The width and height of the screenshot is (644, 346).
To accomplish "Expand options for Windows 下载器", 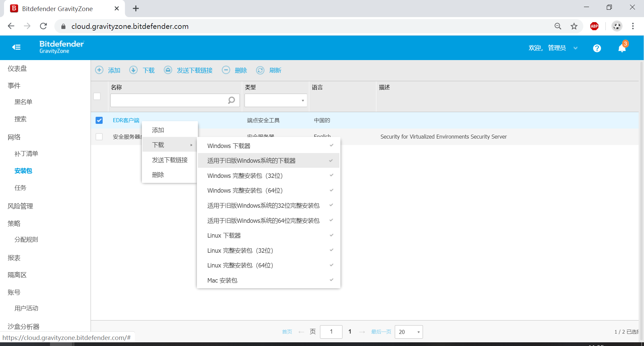I will click(x=331, y=145).
